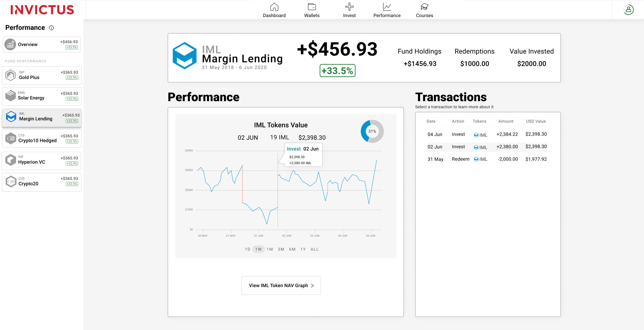This screenshot has height=330, width=644.
Task: Click the 04 JUN x-axis label
Action: pos(343,236)
